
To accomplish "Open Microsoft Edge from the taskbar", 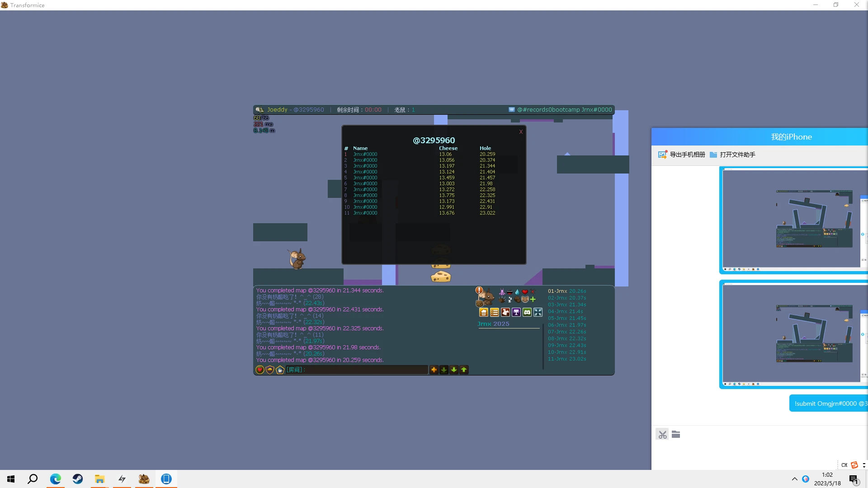I will point(56,479).
